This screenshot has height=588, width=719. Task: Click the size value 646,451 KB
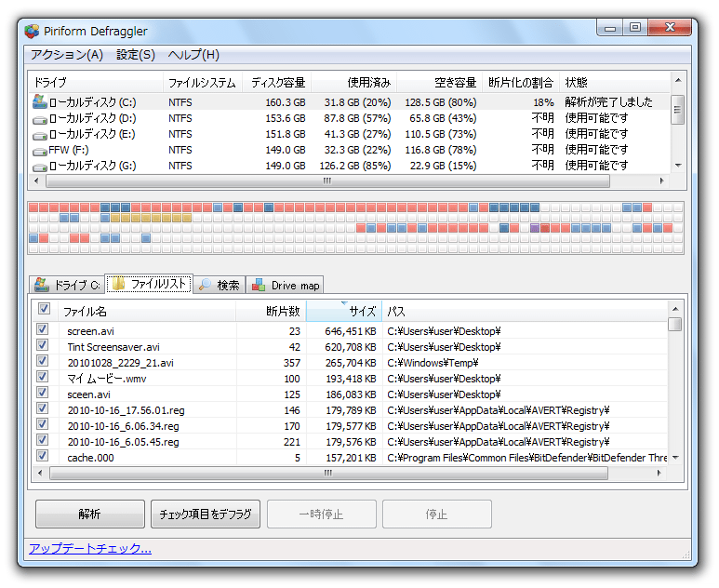coord(351,331)
